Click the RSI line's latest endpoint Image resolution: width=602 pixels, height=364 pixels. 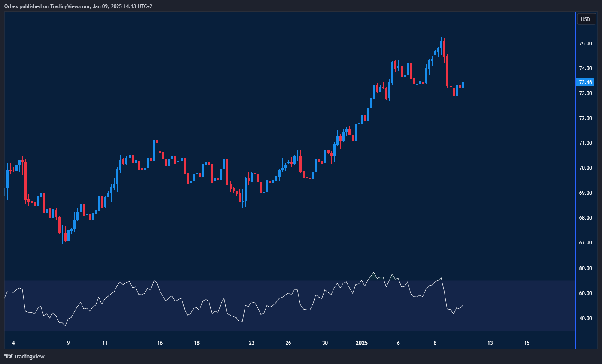point(463,306)
